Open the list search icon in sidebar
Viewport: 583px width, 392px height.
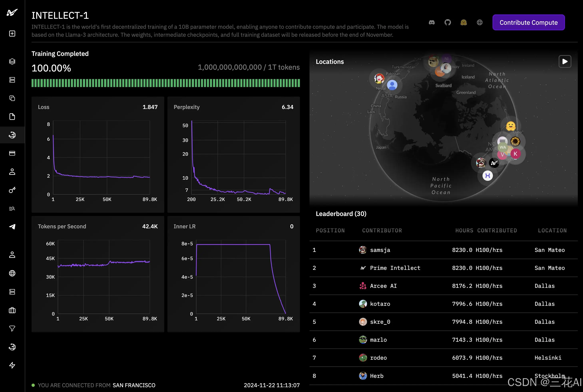pos(12,209)
